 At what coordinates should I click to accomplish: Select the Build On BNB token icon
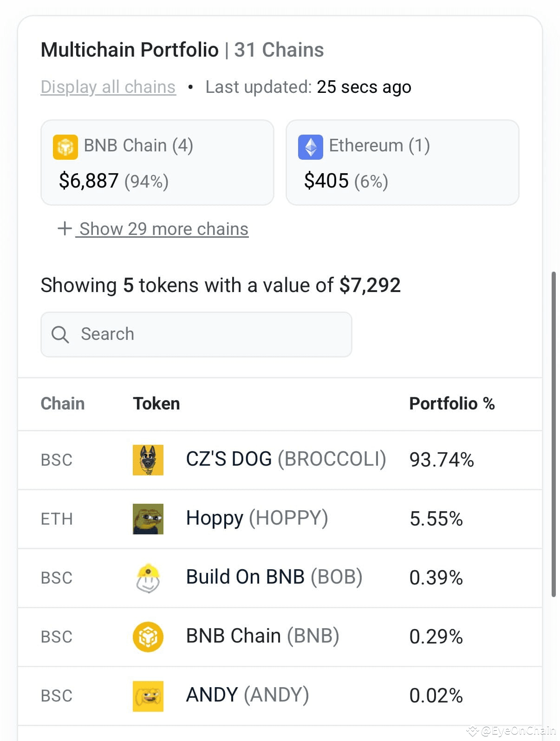click(148, 578)
